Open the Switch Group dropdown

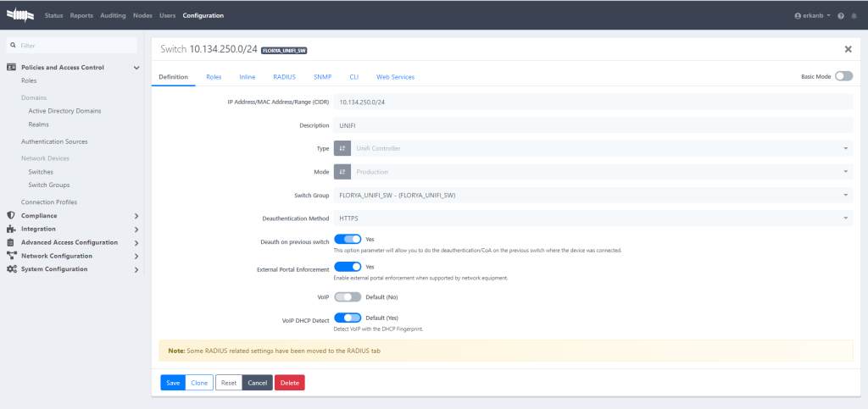pos(593,195)
